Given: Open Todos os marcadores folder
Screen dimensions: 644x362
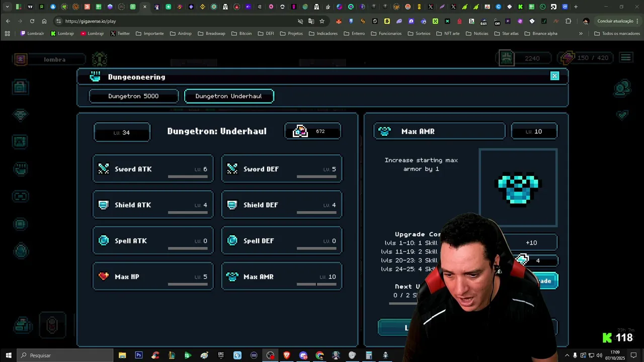Looking at the screenshot, I should pyautogui.click(x=617, y=33).
